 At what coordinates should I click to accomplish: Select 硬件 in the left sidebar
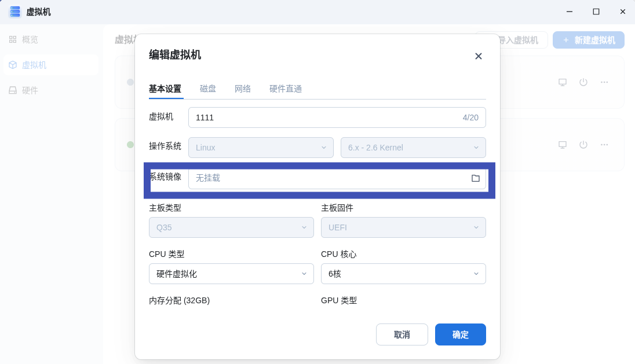(30, 90)
